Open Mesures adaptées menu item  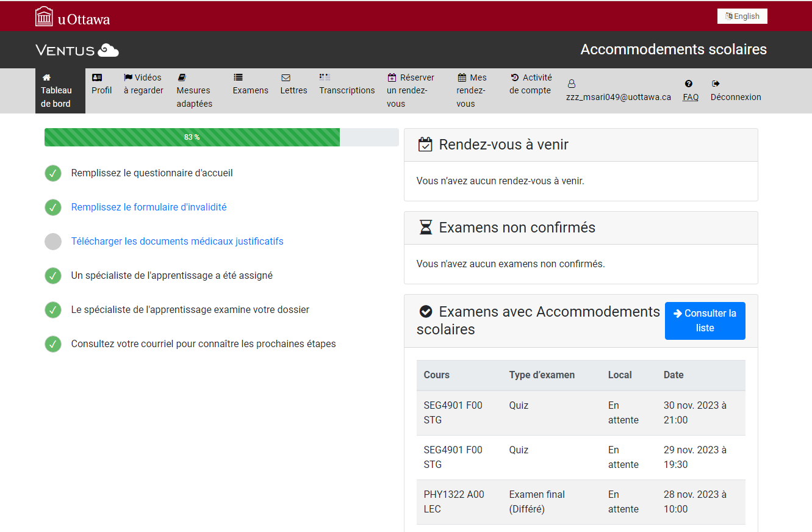[198, 91]
